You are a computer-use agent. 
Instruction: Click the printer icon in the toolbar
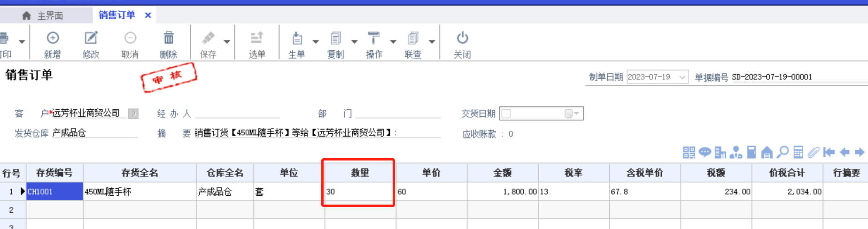tap(4, 38)
